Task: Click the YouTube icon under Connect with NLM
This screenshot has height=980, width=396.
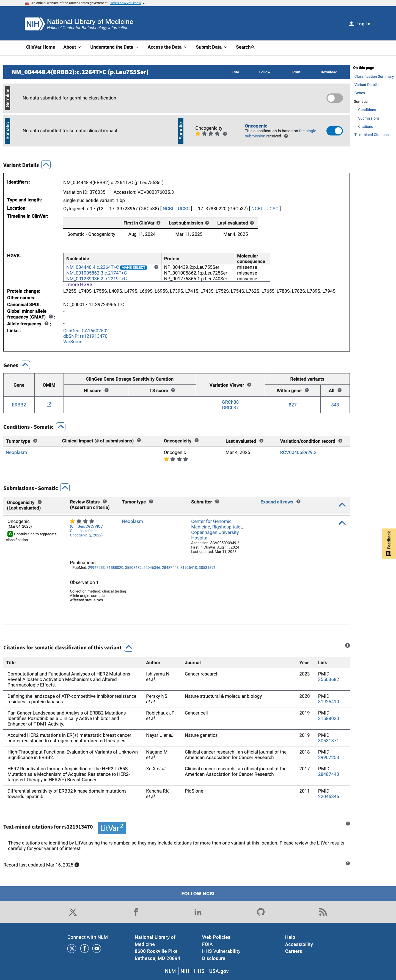Action: point(97,948)
